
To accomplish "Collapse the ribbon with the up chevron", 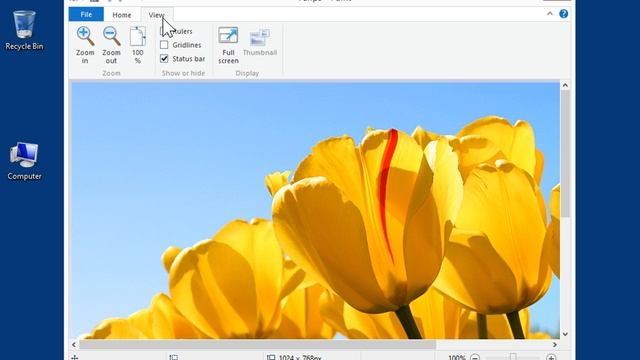I will click(x=550, y=14).
